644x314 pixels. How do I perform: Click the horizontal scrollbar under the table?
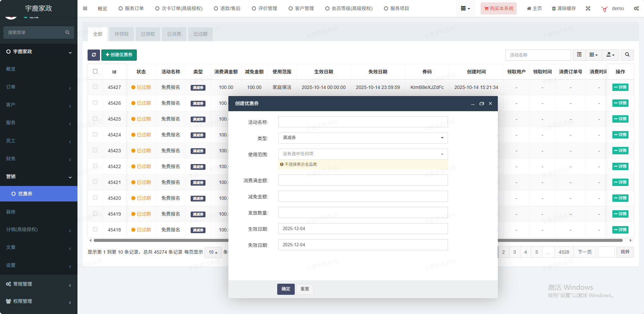[x=559, y=241]
